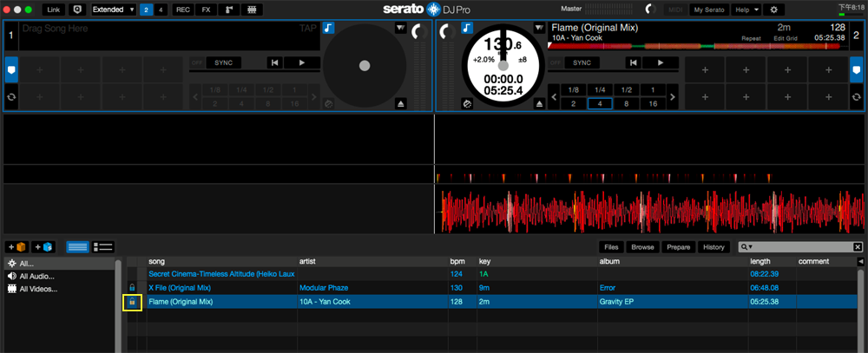Play deck 2
The image size is (868, 353).
(x=661, y=62)
